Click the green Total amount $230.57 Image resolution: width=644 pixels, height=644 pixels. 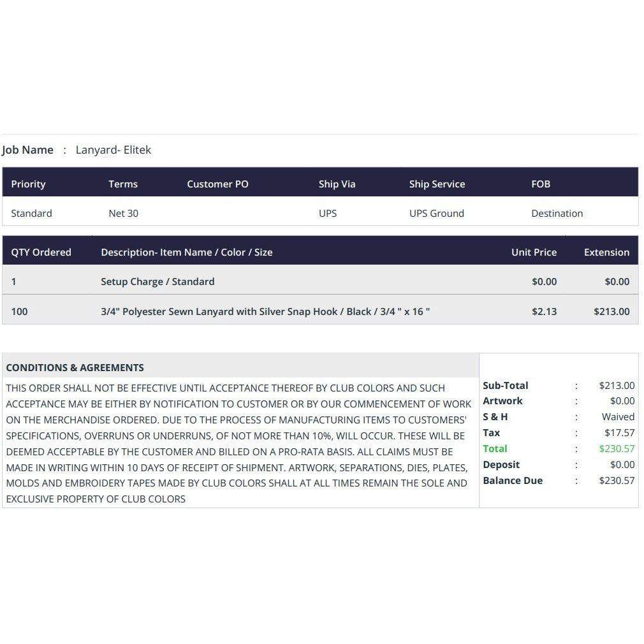click(x=617, y=448)
